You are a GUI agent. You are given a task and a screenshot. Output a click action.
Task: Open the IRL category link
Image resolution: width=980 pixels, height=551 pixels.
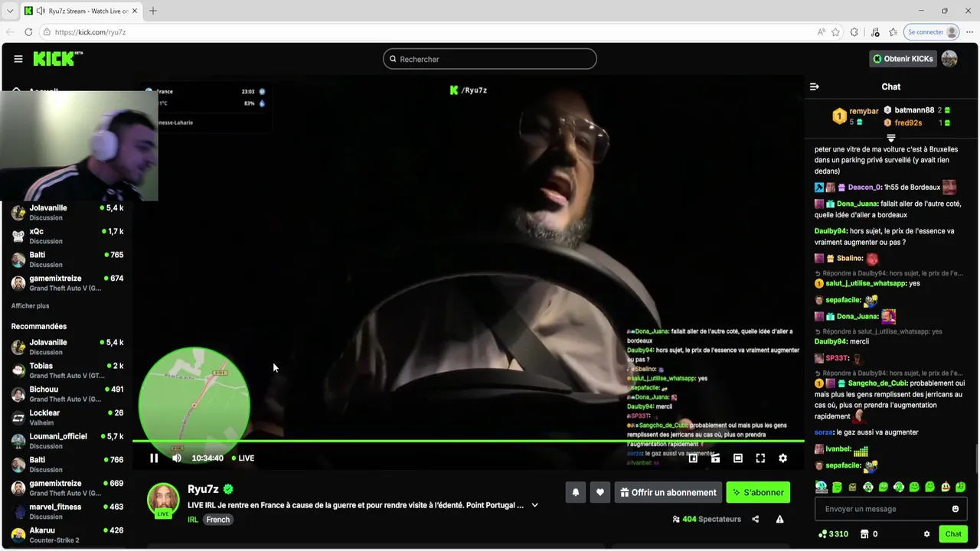[x=193, y=520]
